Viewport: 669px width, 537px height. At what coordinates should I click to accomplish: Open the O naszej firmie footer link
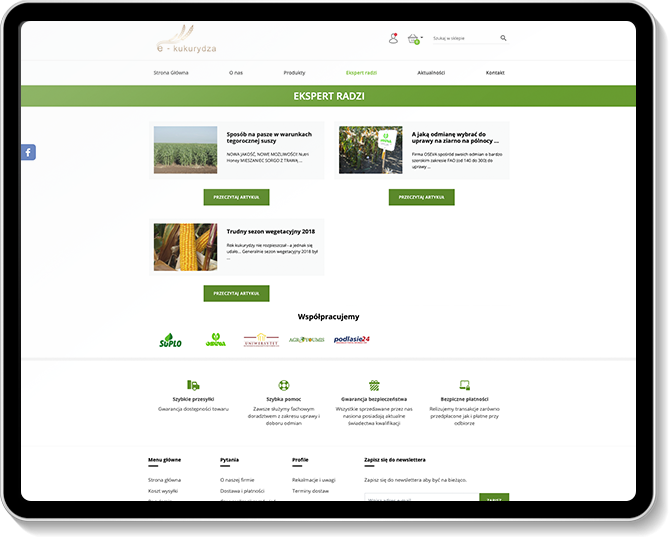point(237,480)
